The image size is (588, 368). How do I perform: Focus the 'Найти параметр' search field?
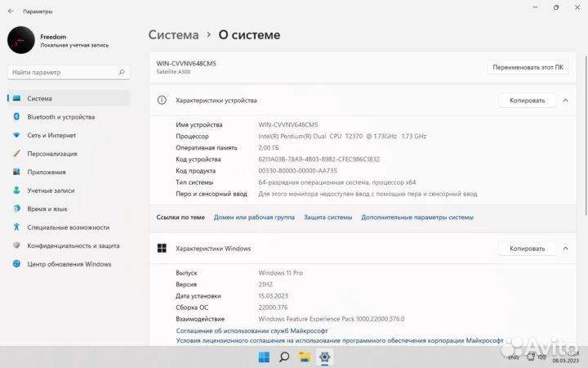[x=69, y=72]
